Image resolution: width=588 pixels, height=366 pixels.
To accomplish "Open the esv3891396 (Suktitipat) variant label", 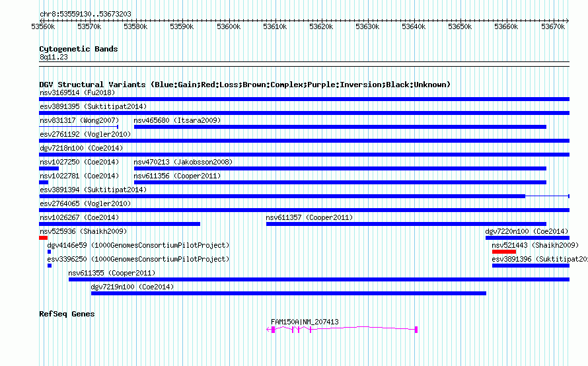I will (540, 259).
